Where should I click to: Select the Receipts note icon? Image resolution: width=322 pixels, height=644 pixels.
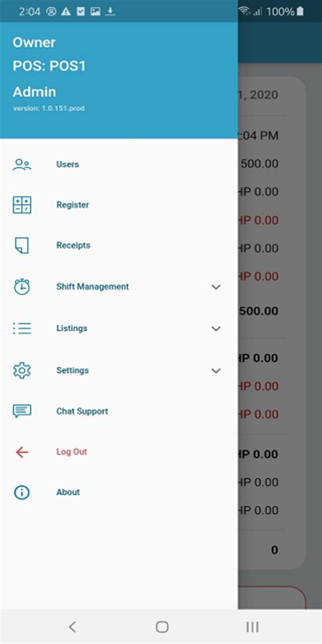(22, 245)
